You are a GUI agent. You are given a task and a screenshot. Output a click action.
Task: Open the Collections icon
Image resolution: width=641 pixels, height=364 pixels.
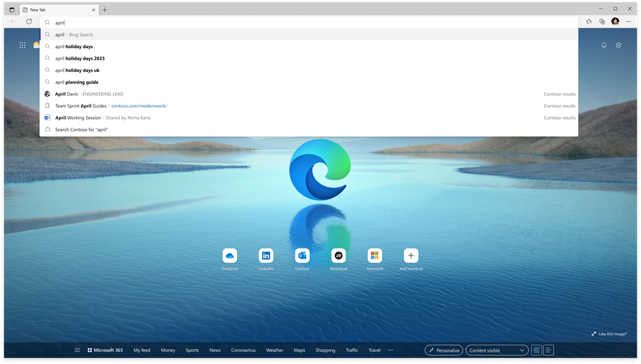pyautogui.click(x=602, y=22)
